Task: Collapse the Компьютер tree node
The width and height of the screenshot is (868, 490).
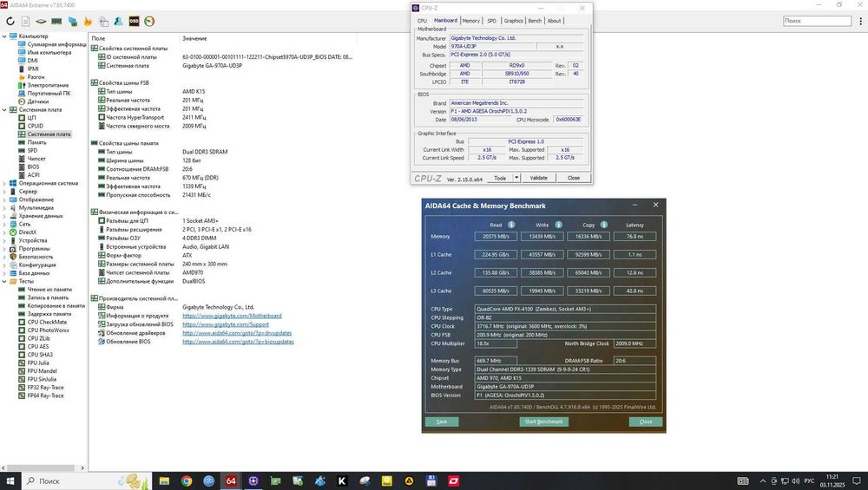Action: pos(4,36)
